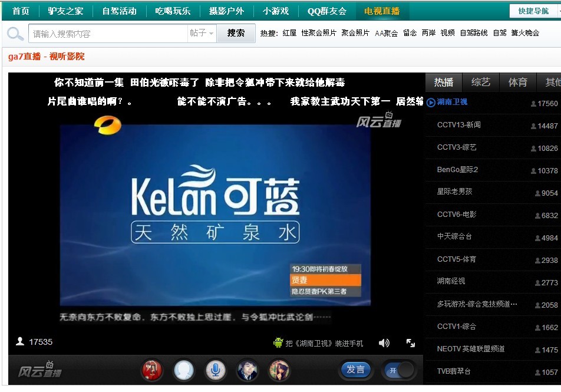This screenshot has height=392, width=561.
Task: Click the play icon next to 湖南卫视
Action: click(x=431, y=103)
